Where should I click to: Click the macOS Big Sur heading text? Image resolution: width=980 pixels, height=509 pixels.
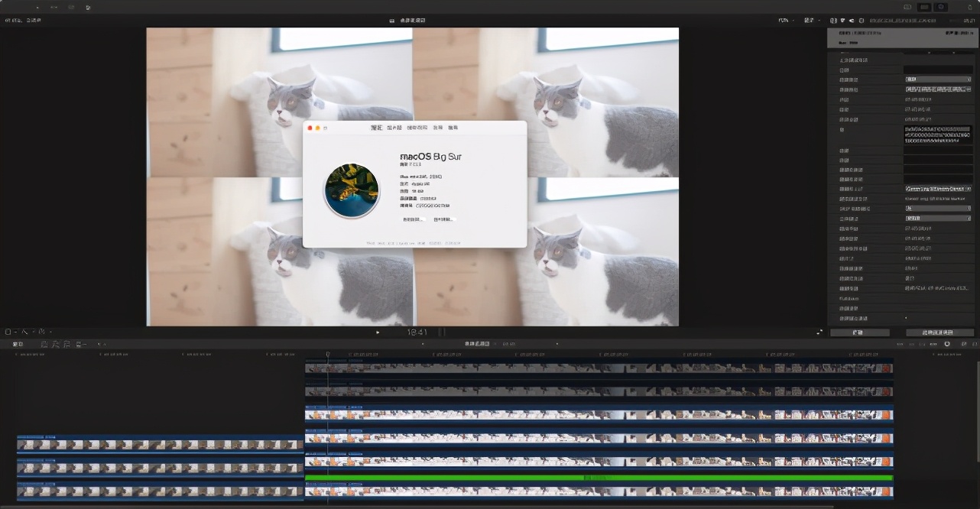[x=430, y=157]
